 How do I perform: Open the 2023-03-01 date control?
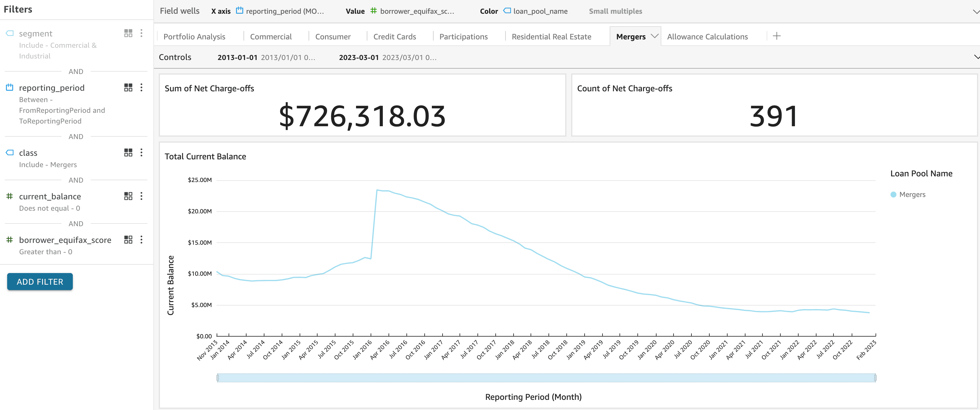[359, 57]
